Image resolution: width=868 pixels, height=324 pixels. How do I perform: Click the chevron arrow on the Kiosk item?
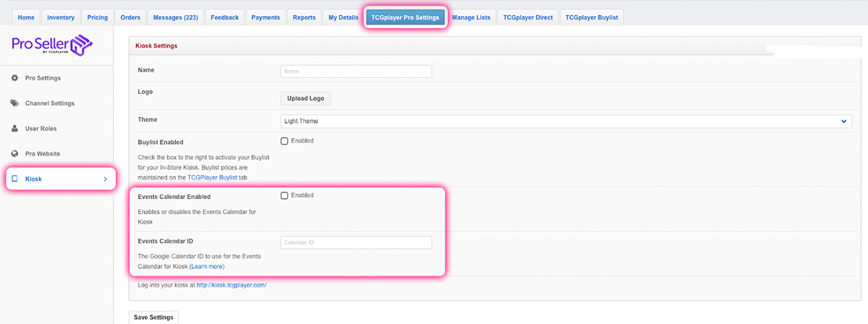pos(105,179)
